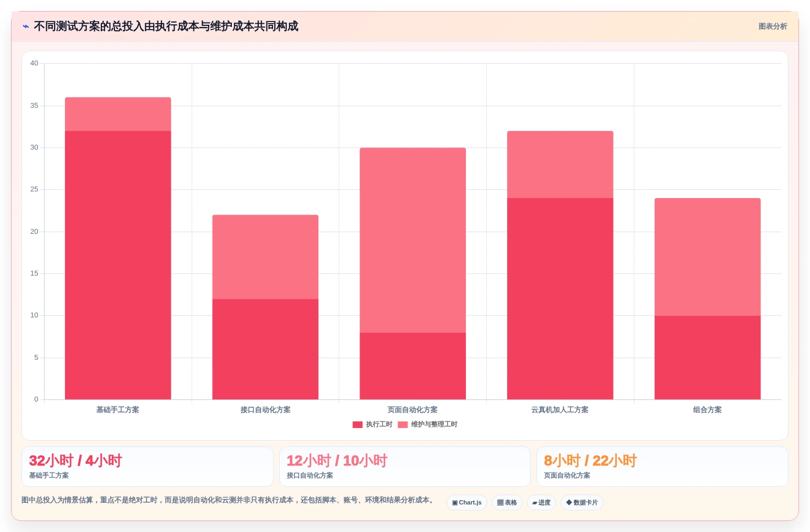Click the 组合方案 axis label
810x532 pixels.
click(708, 410)
